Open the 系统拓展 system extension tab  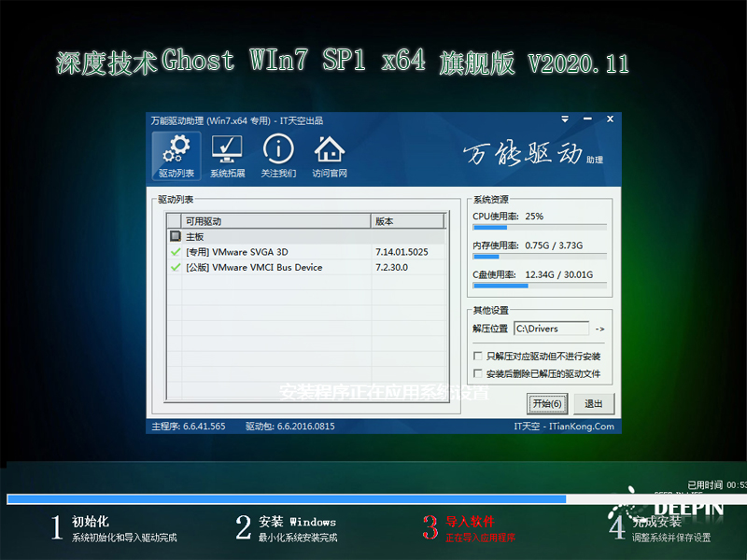pyautogui.click(x=227, y=156)
